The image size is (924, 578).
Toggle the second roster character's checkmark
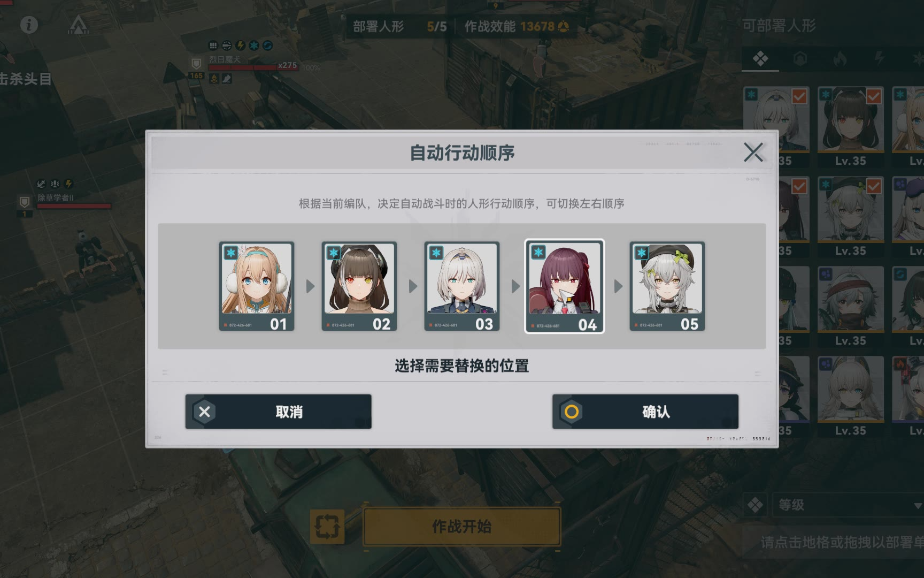tap(874, 96)
